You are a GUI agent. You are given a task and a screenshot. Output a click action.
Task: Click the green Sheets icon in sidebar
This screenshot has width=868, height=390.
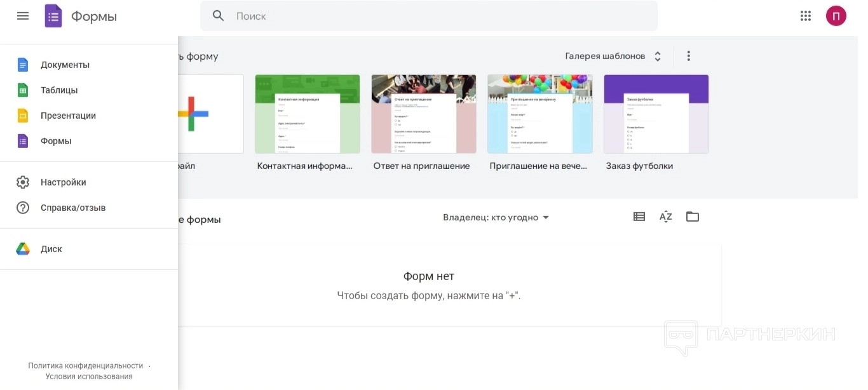tap(23, 90)
